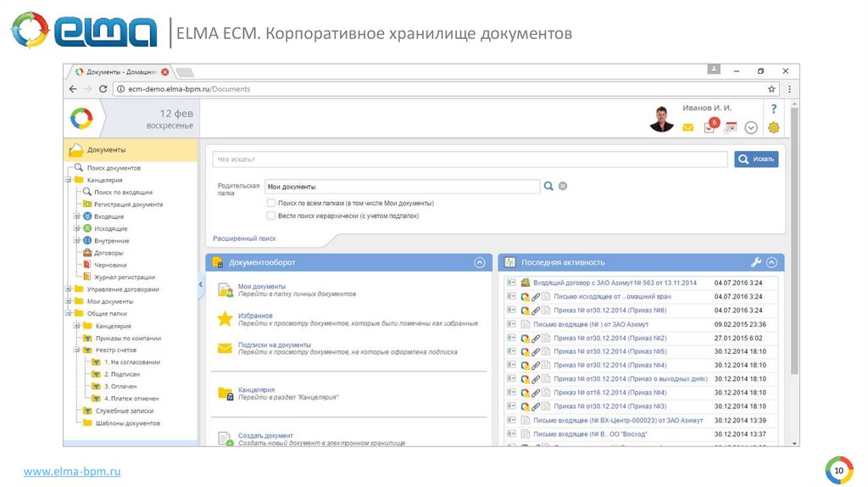Select Общие папки in tree

107,314
